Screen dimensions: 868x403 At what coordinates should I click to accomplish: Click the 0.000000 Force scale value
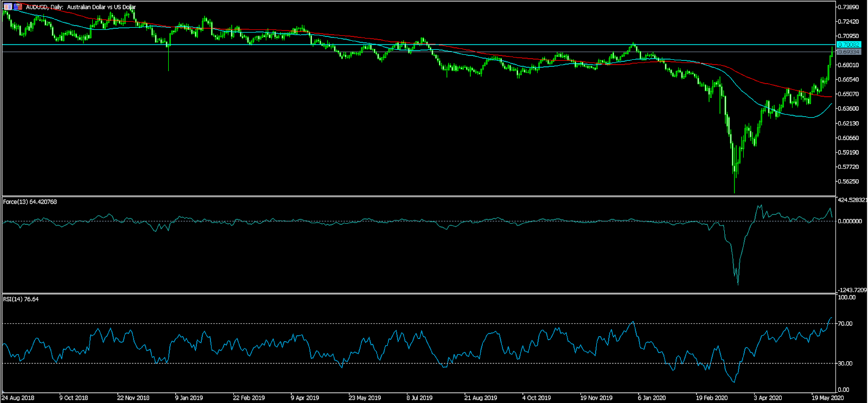pos(850,222)
